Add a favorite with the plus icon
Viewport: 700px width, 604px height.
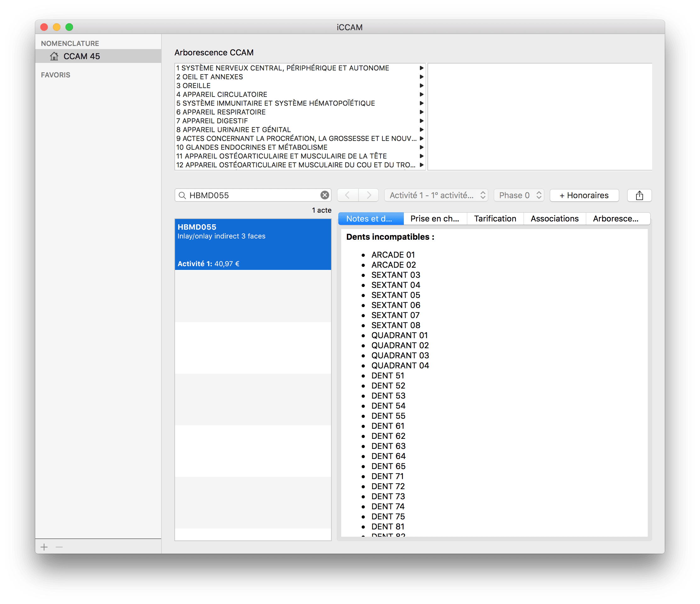pyautogui.click(x=44, y=547)
